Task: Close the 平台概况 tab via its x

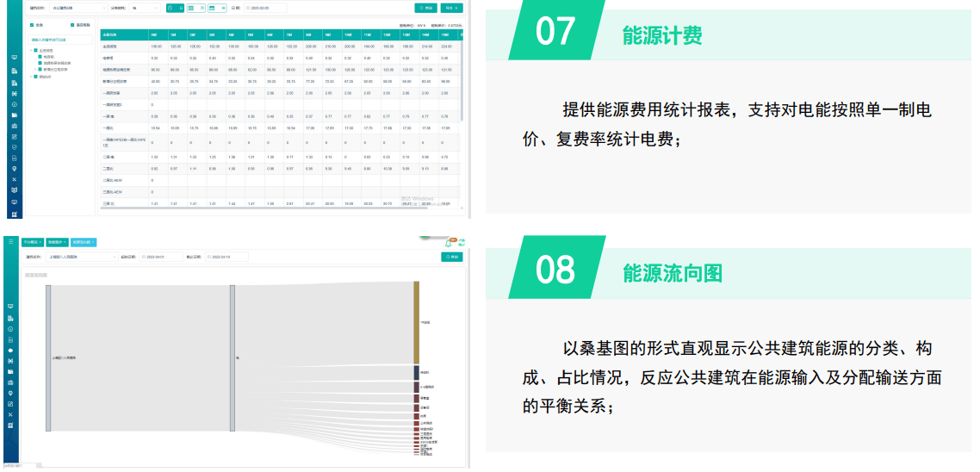Action: click(x=40, y=242)
